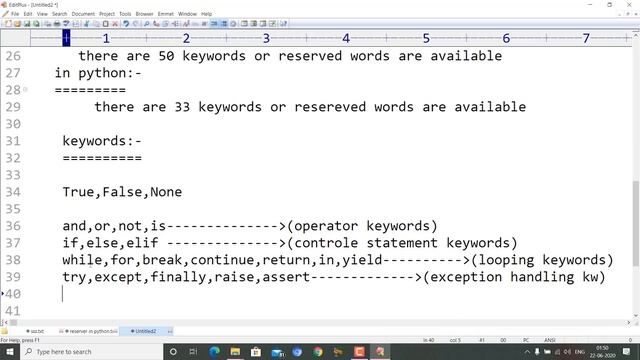The height and width of the screenshot is (360, 640).
Task: Toggle the line number toolbar icon
Action: coord(224,24)
